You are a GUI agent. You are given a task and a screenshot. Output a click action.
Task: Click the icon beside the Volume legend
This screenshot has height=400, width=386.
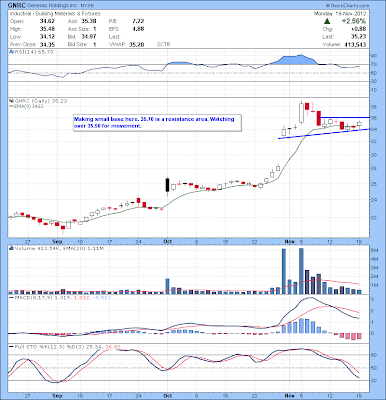click(x=11, y=248)
